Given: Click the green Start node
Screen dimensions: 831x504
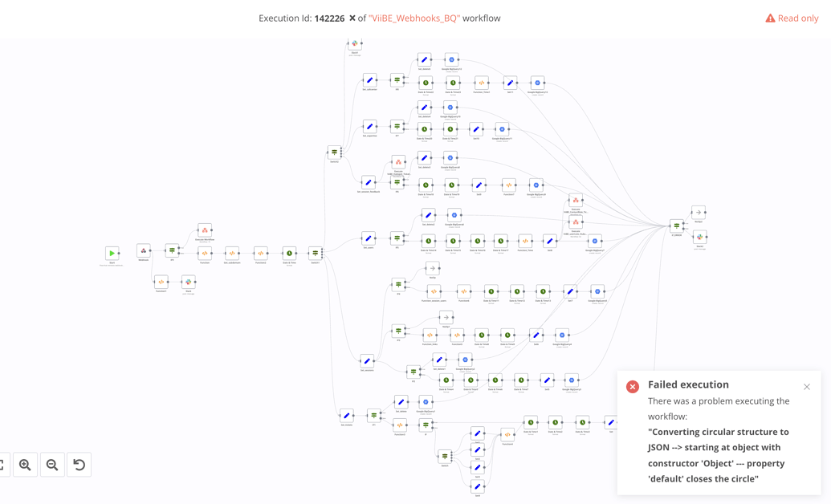Looking at the screenshot, I should coord(112,253).
